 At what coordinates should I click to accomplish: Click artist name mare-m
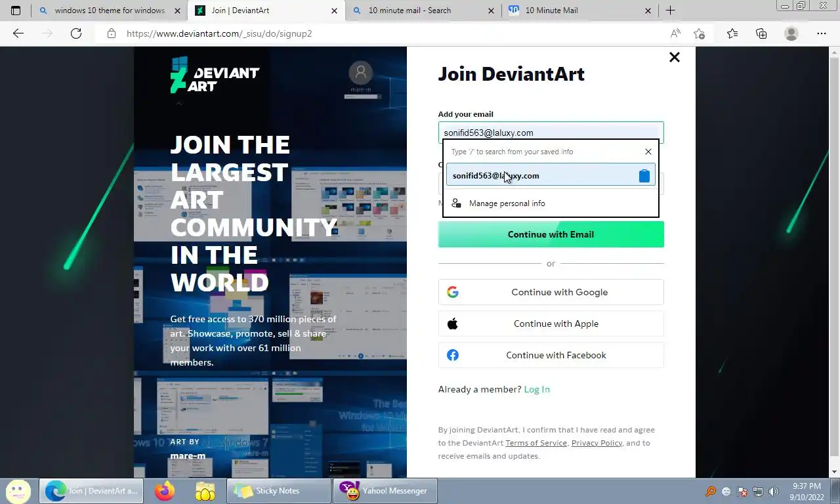[188, 455]
